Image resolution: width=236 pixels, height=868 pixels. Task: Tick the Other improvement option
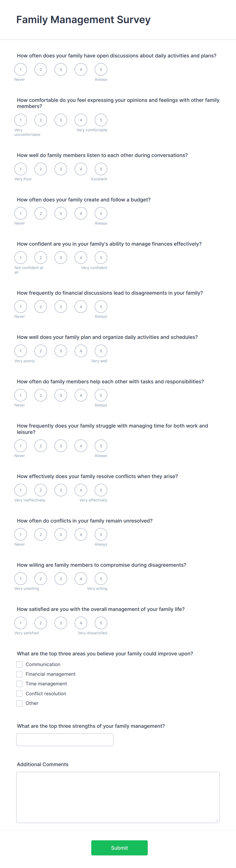click(x=20, y=703)
